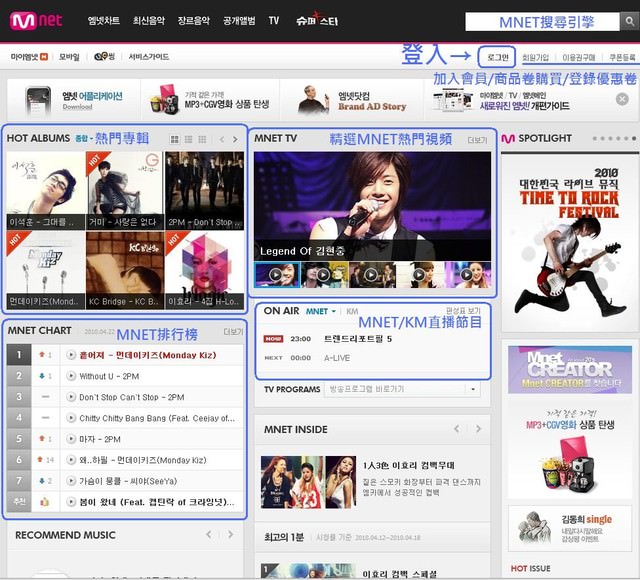Play Don't Stop Can't Stop track
Viewport: 640px width, 580px height.
[71, 397]
